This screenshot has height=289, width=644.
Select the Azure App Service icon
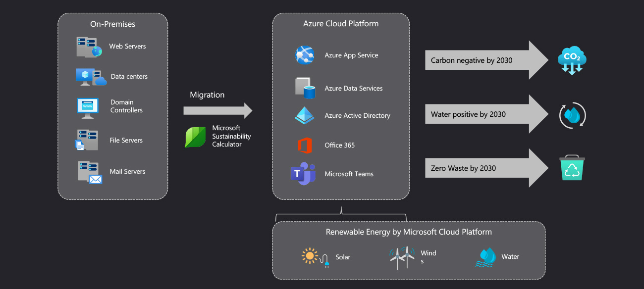pyautogui.click(x=305, y=55)
